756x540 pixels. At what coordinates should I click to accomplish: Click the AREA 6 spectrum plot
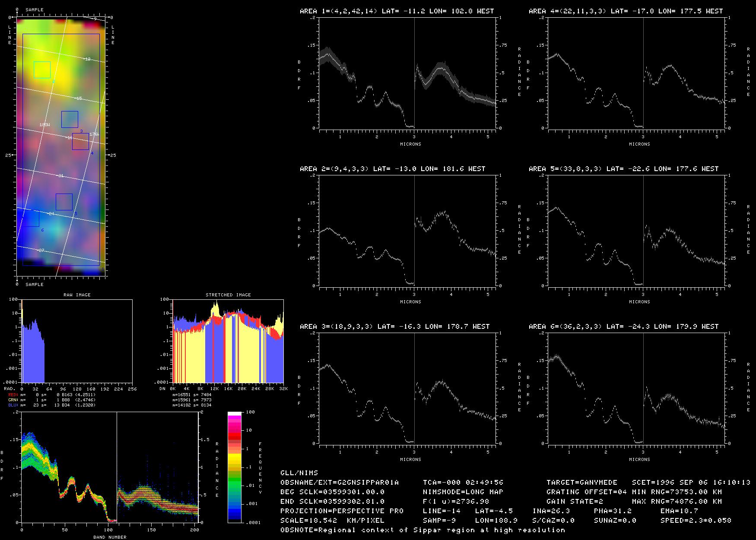tap(638, 388)
